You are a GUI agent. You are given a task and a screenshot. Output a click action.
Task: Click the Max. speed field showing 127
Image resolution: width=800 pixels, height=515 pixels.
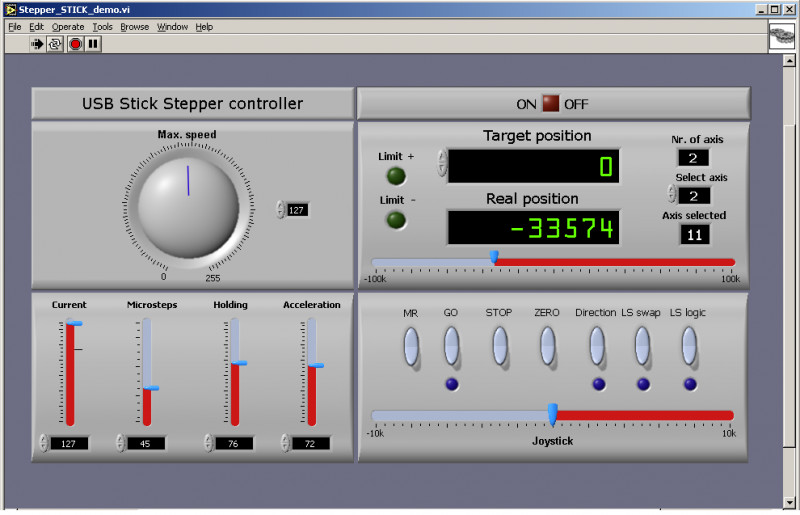pos(296,210)
